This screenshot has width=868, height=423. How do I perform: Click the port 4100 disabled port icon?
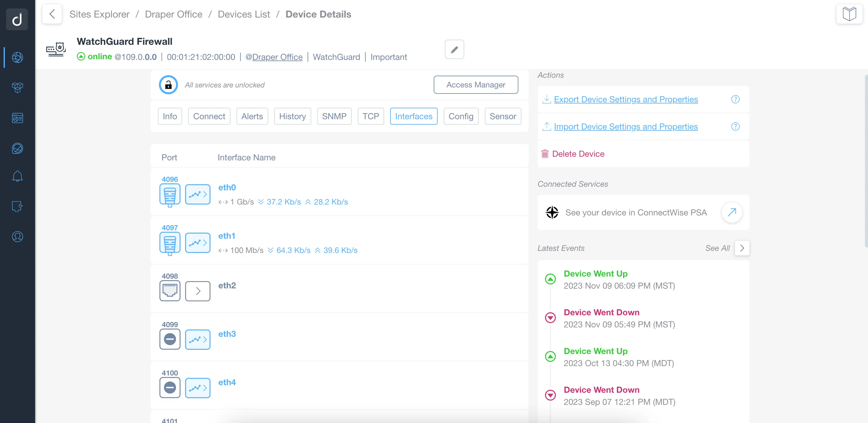point(170,388)
